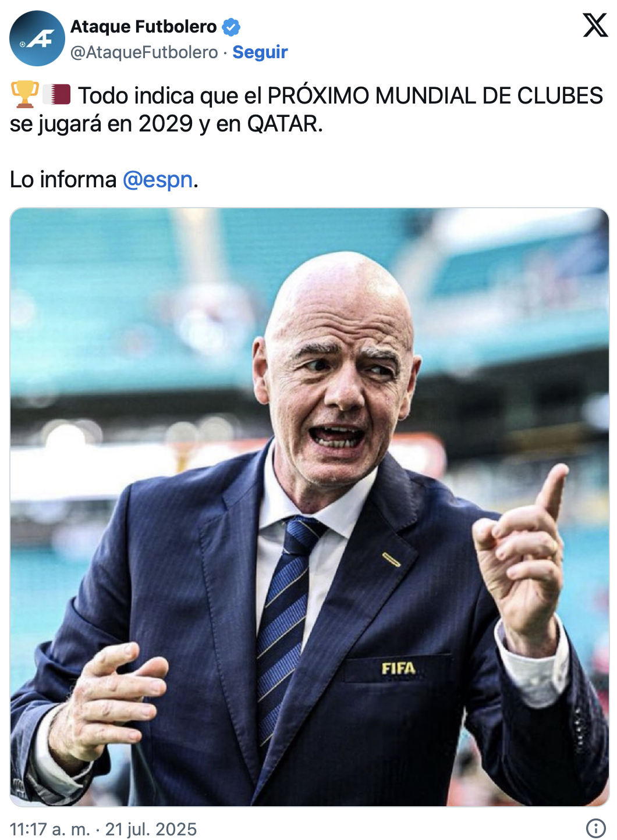Viewport: 617px width, 840px height.
Task: Click the FIFA badge on the jacket
Action: point(398,668)
